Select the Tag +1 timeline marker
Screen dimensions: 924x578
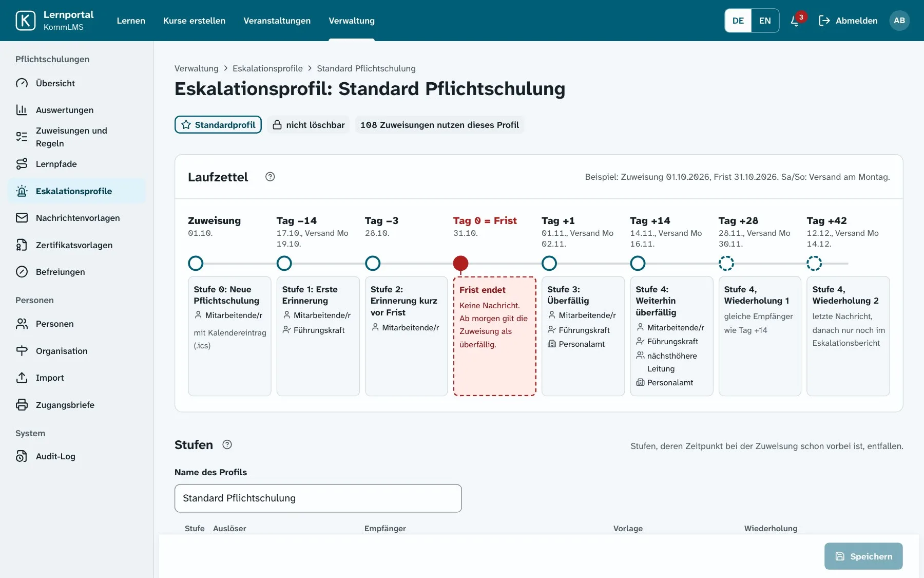click(549, 264)
